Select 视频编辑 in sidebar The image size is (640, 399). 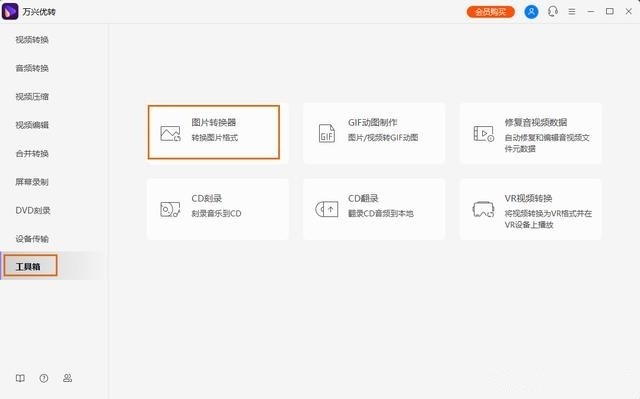32,125
